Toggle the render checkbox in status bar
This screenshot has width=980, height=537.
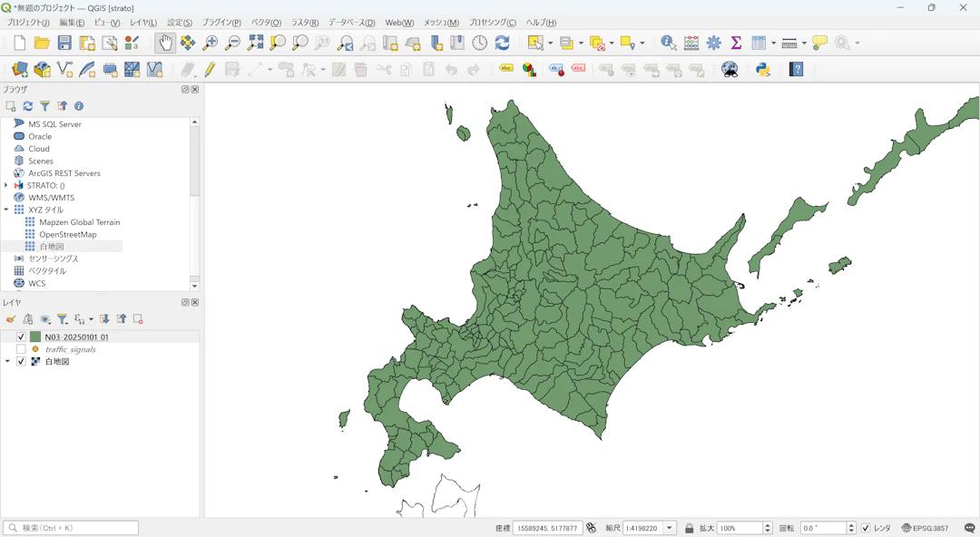click(x=866, y=528)
